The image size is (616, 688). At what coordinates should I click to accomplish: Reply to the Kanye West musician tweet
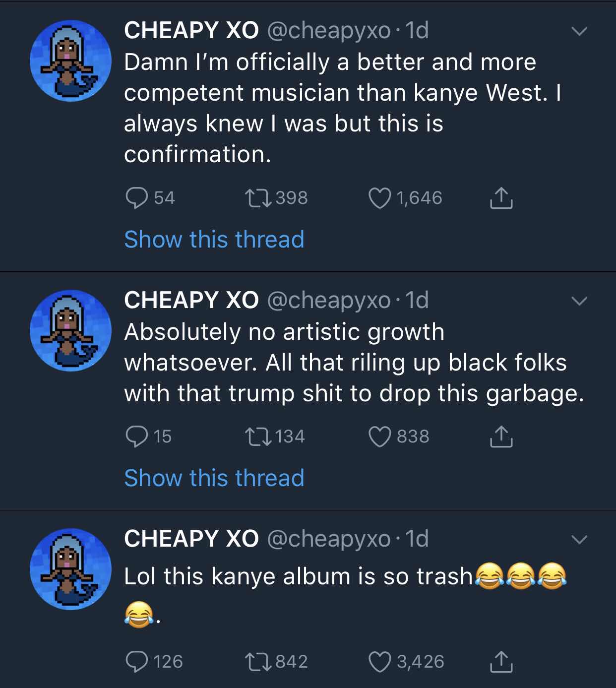pyautogui.click(x=137, y=198)
